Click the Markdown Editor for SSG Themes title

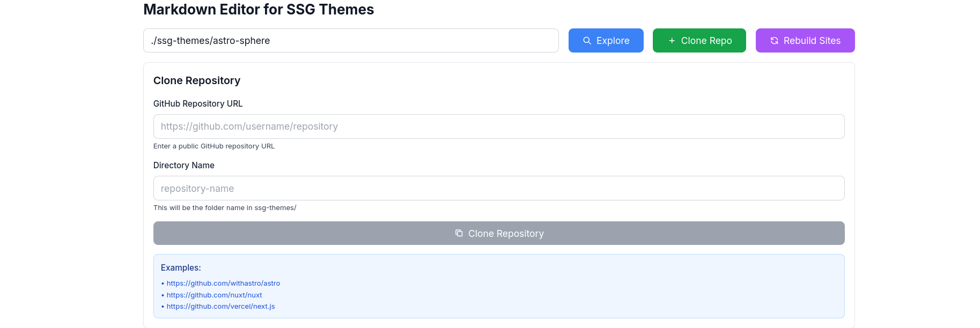tap(259, 10)
